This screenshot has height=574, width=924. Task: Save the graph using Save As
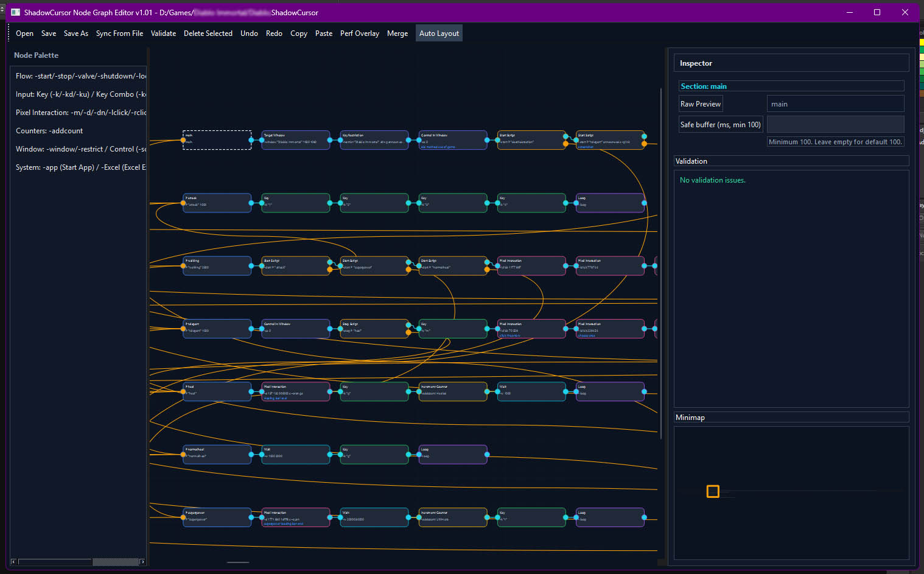(75, 33)
